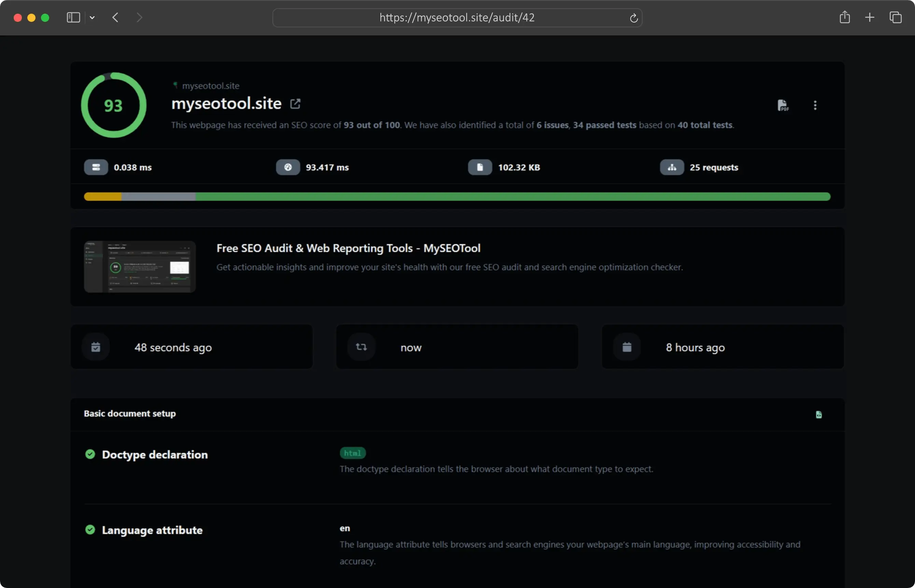Click the Basic document setup section icon
Image resolution: width=915 pixels, height=588 pixels.
point(819,414)
